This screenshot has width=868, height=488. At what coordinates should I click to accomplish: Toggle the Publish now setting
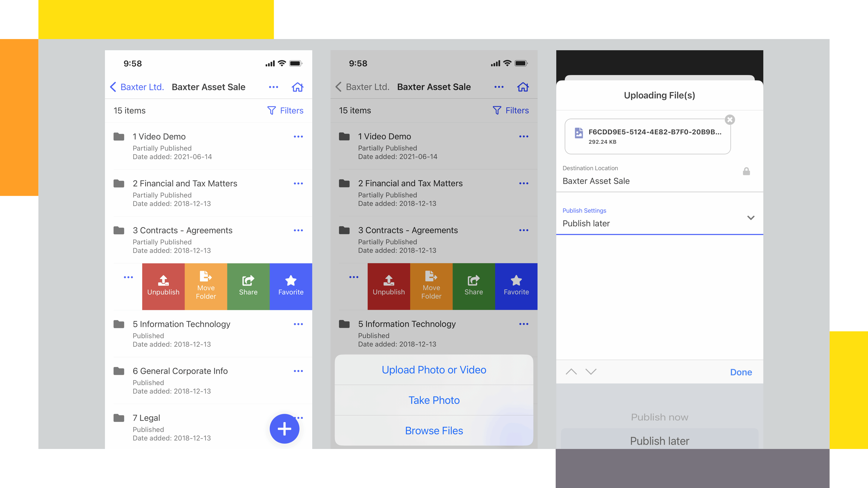click(x=660, y=417)
